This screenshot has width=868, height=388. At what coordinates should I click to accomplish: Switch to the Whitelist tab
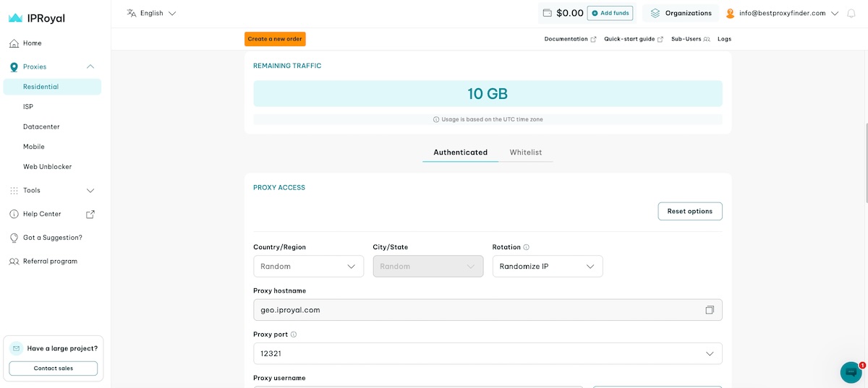tap(525, 152)
